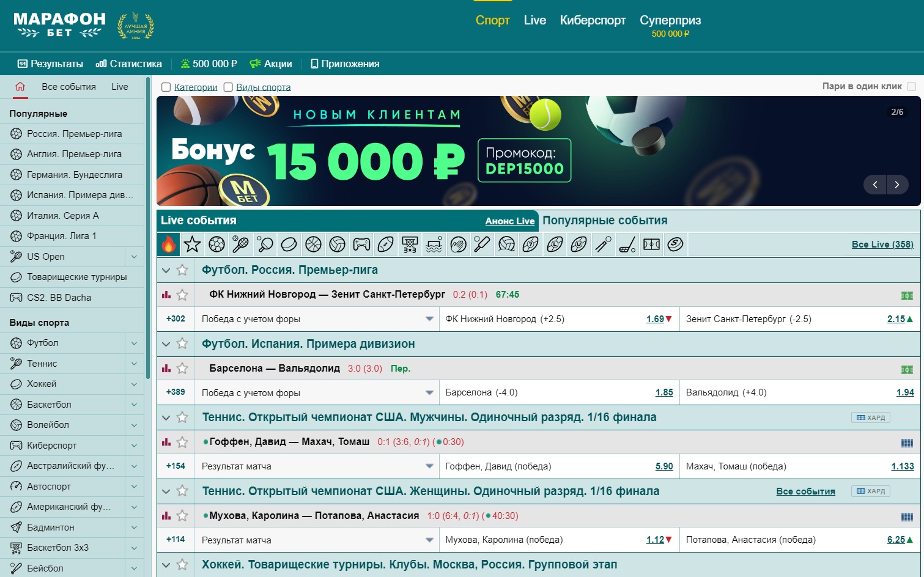The height and width of the screenshot is (577, 924).
Task: Open scoreboard icon for Гоффен — Махач match
Action: (907, 443)
